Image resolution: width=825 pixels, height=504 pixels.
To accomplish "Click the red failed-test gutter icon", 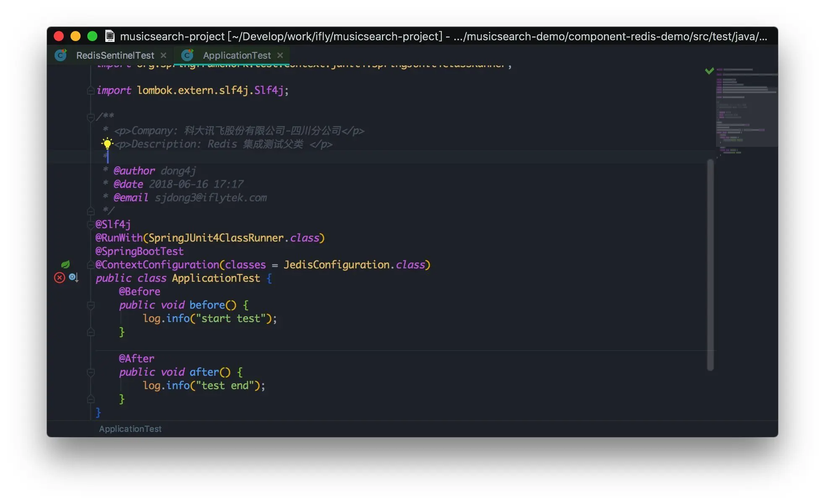I will [60, 278].
